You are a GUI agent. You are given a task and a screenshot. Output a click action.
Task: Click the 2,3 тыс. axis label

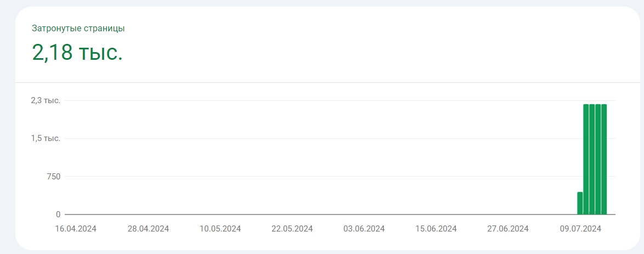pyautogui.click(x=45, y=100)
